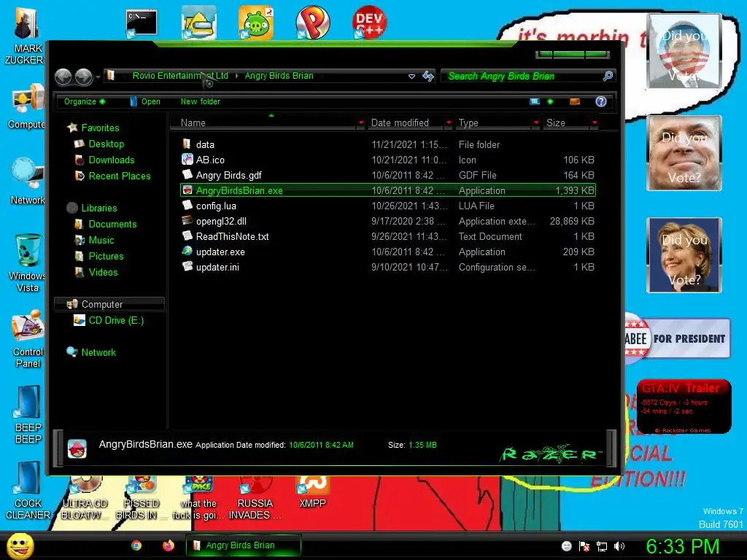
Task: Sort by Date modified column header
Action: pyautogui.click(x=406, y=122)
